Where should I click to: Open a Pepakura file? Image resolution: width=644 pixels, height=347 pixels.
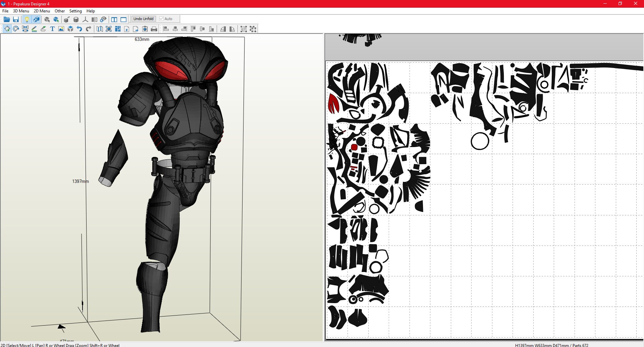(x=7, y=19)
